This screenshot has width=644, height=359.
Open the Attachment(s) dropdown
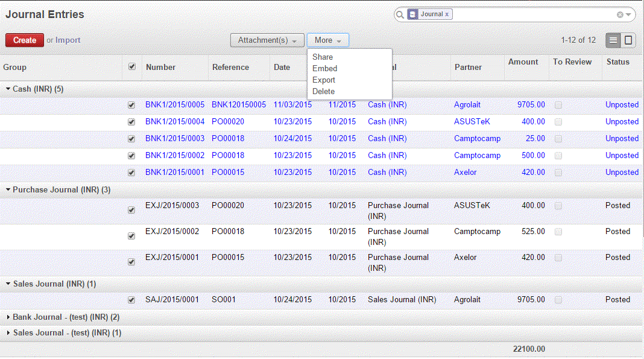[267, 40]
